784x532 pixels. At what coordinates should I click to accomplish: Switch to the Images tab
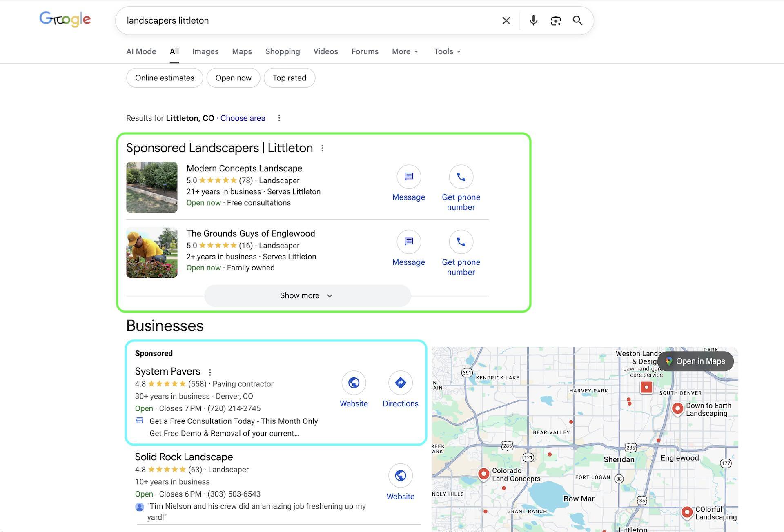(x=205, y=51)
